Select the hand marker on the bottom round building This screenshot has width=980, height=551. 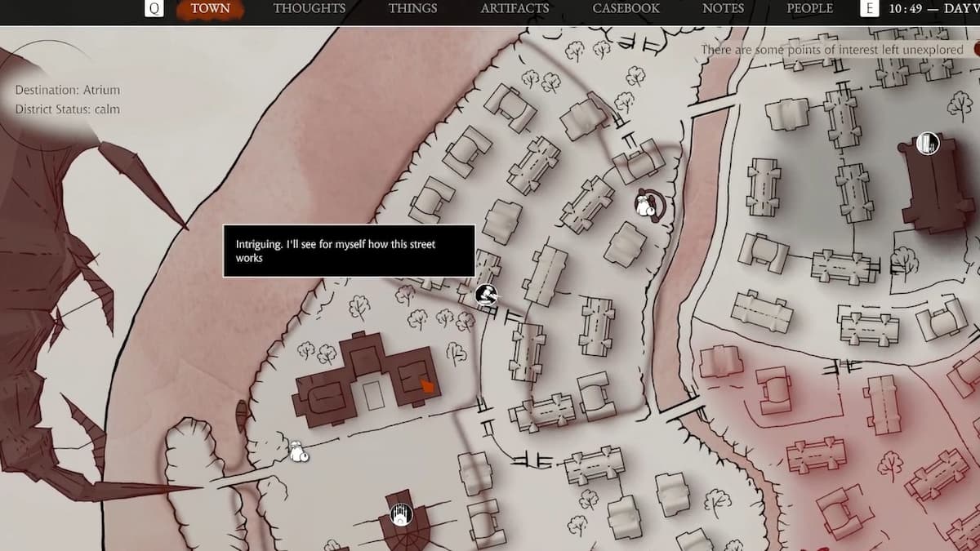point(400,515)
